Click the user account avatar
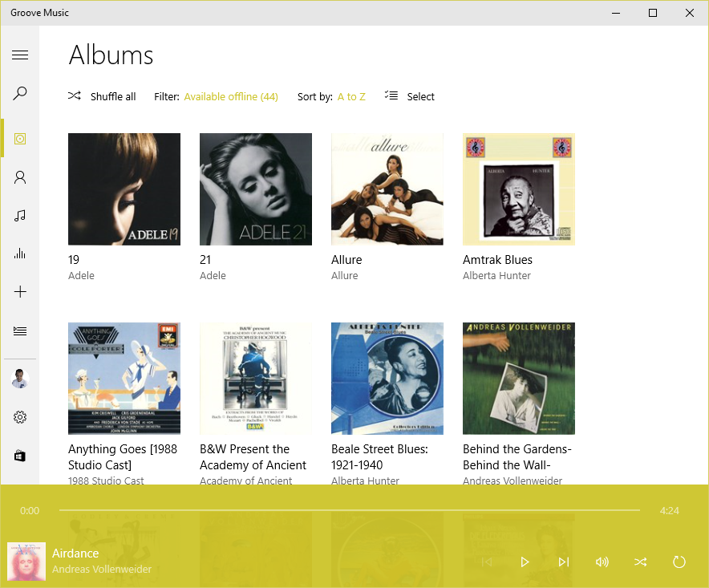709x588 pixels. coord(20,379)
